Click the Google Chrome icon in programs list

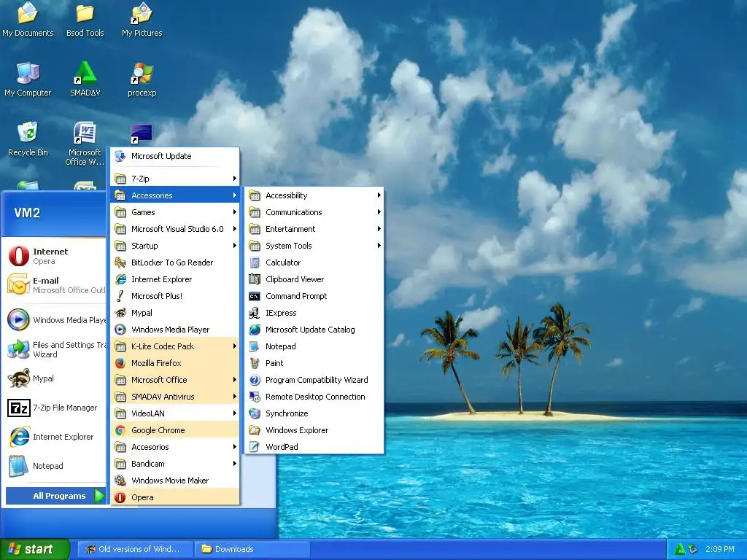(120, 430)
